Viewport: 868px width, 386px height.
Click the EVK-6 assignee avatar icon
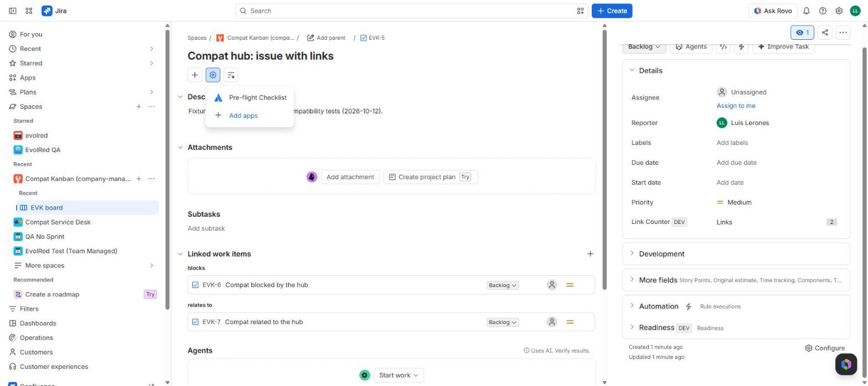pyautogui.click(x=551, y=285)
